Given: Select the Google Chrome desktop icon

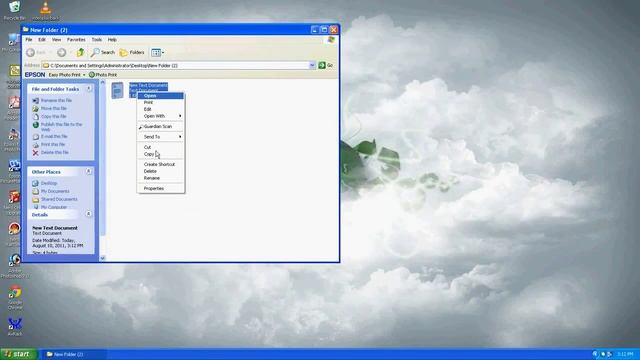Looking at the screenshot, I should tap(15, 297).
